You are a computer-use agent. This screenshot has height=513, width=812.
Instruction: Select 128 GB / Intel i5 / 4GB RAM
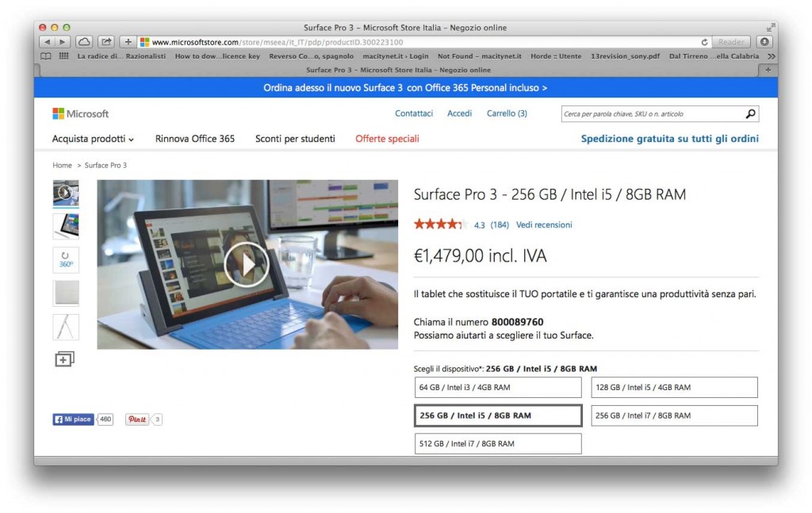pos(674,387)
